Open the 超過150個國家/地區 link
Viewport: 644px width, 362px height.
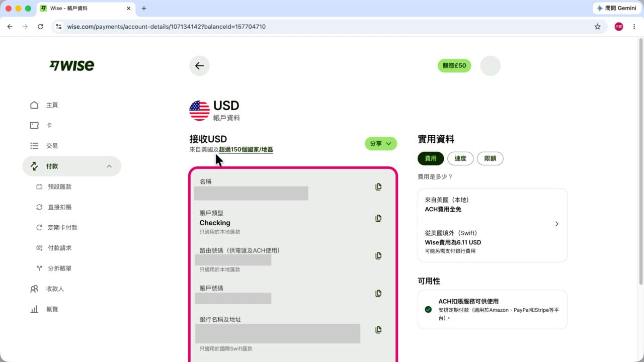pyautogui.click(x=246, y=150)
